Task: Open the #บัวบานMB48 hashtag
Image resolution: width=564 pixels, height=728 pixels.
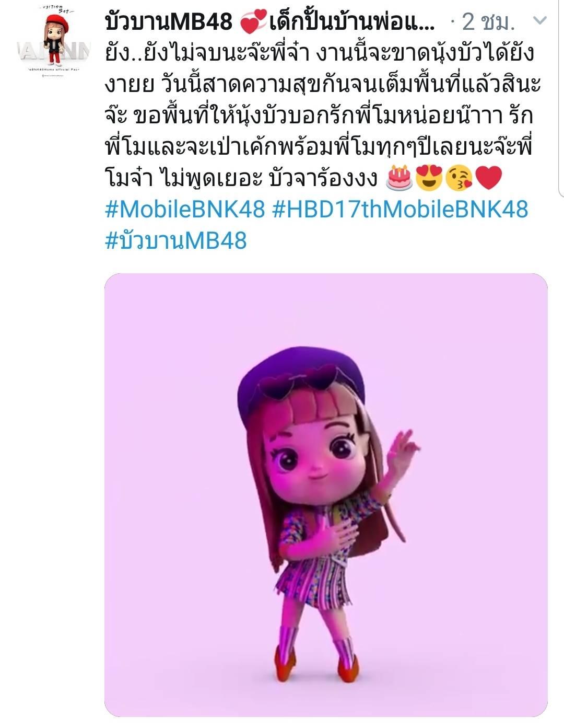Action: [x=176, y=241]
